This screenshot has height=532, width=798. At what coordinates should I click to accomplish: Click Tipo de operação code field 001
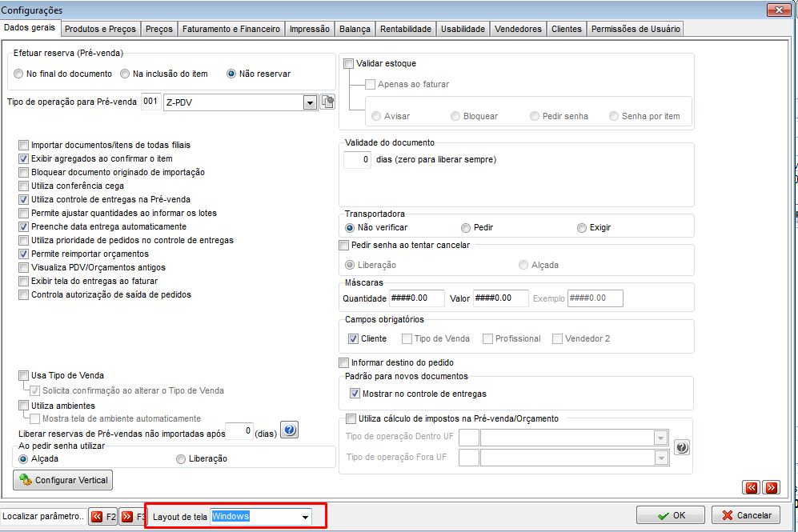tap(151, 102)
